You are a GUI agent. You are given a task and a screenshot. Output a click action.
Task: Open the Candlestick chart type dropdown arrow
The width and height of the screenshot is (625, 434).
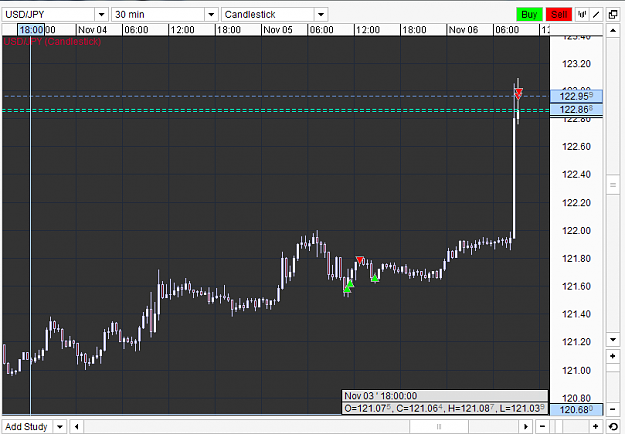coord(321,15)
